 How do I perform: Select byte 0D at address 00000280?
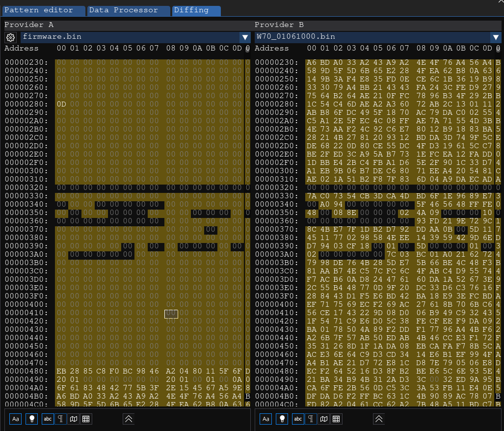pyautogui.click(x=61, y=104)
